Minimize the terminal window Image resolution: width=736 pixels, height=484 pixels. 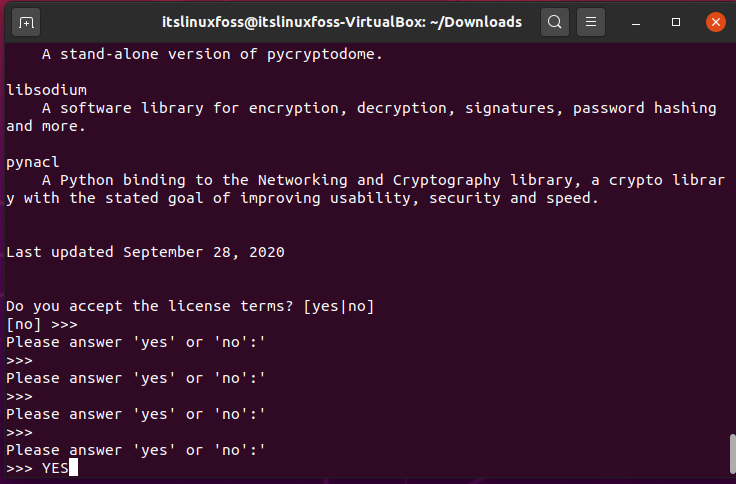coord(636,23)
